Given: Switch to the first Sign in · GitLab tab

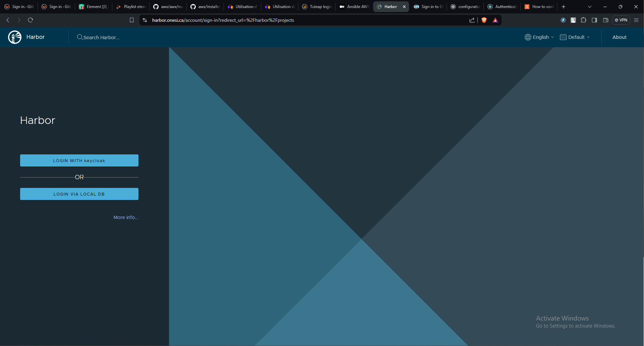Looking at the screenshot, I should (x=19, y=7).
